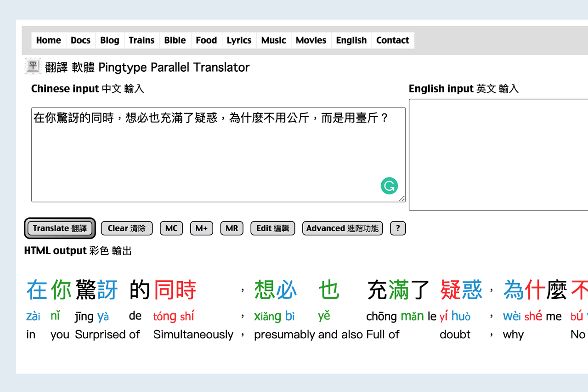Click the pinyin text 'xiǎng bì'
Image resolution: width=588 pixels, height=392 pixels.
274,316
